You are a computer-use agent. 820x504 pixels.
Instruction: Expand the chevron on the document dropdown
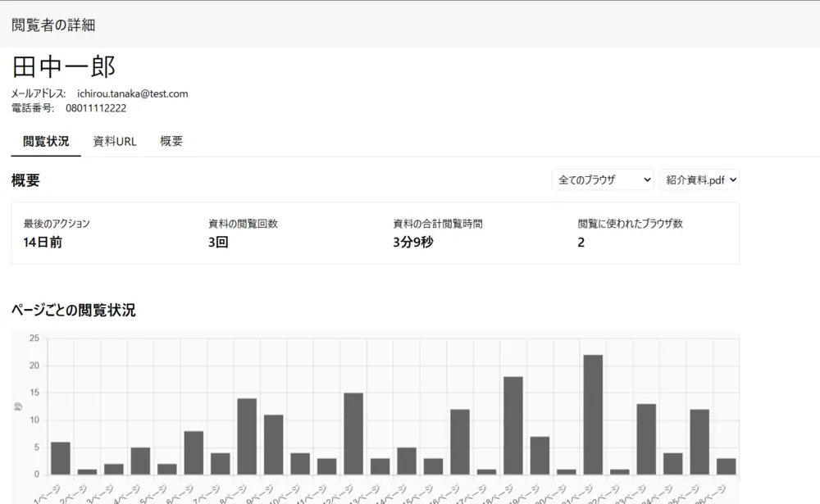click(733, 179)
